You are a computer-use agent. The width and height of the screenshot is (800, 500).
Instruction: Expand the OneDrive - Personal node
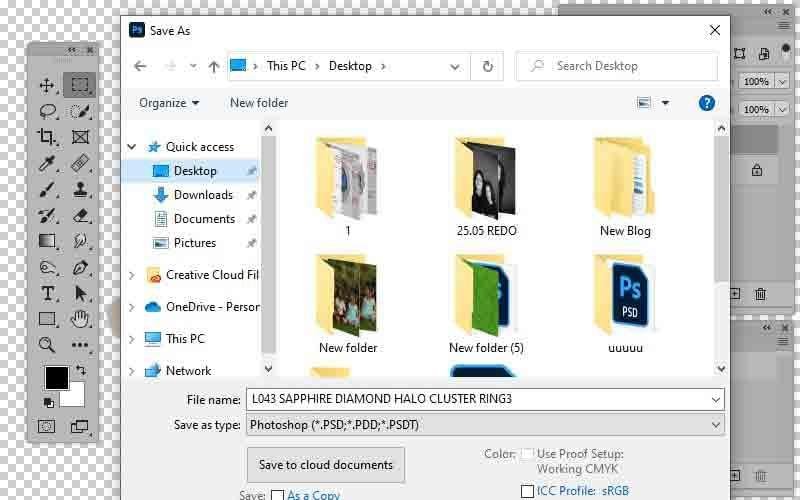(x=132, y=307)
